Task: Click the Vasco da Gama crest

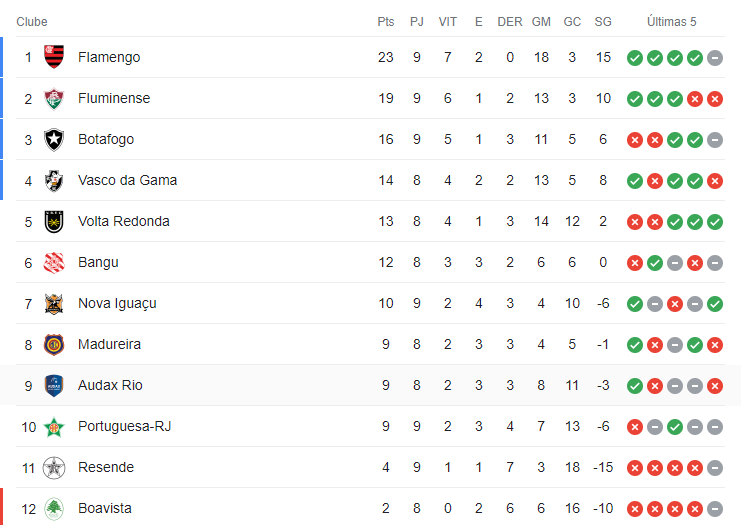Action: point(54,181)
